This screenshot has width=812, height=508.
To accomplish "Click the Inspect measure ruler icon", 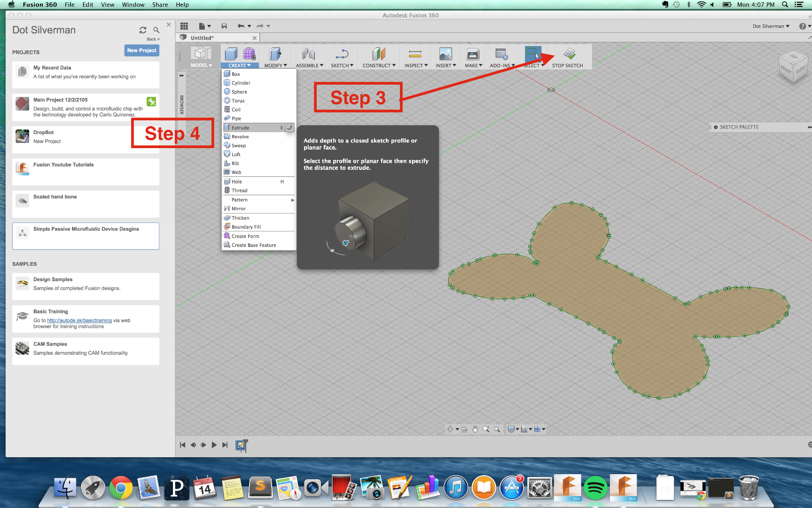I will [x=415, y=54].
